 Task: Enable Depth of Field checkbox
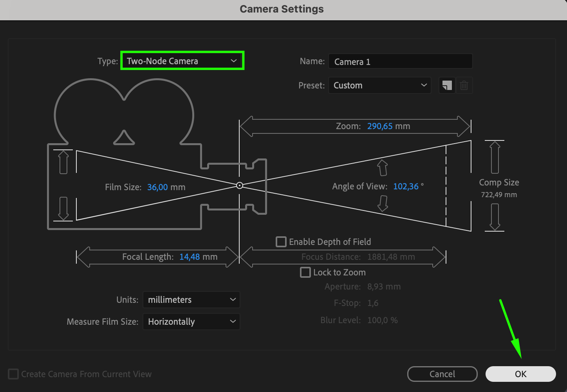click(281, 242)
